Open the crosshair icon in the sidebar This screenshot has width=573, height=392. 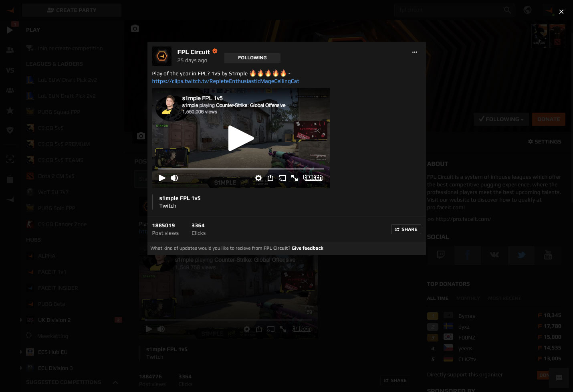[x=10, y=159]
